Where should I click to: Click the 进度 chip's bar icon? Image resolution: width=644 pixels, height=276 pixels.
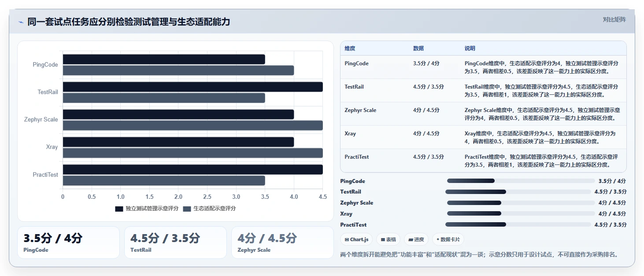click(x=411, y=239)
